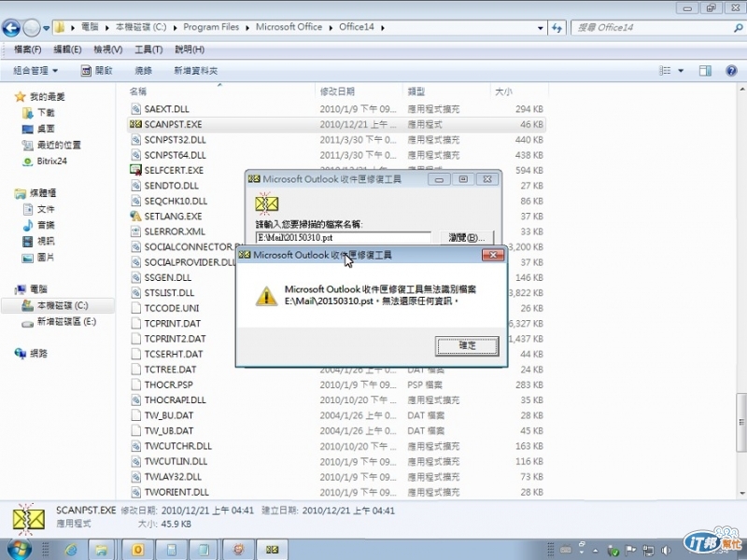Click the volume speaker tray icon
Viewport: 747px width, 560px height.
[666, 551]
